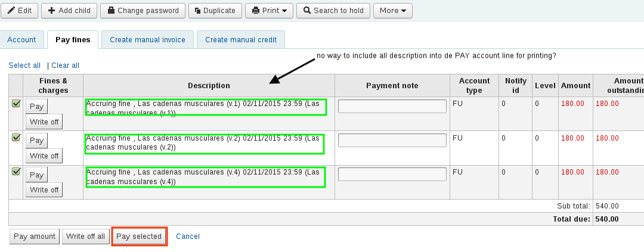644x252 pixels.
Task: Open the More dropdown menu
Action: coord(392,11)
